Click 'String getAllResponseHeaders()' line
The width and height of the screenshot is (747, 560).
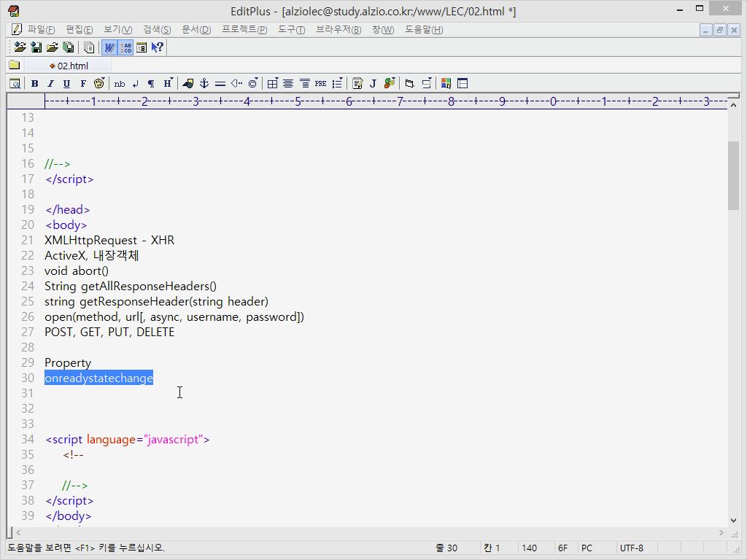(x=131, y=286)
